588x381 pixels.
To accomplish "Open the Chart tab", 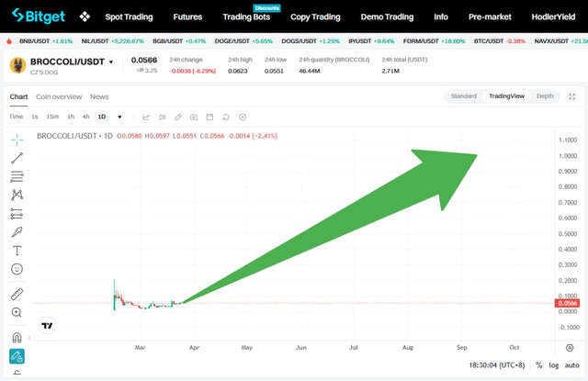I will (x=18, y=96).
